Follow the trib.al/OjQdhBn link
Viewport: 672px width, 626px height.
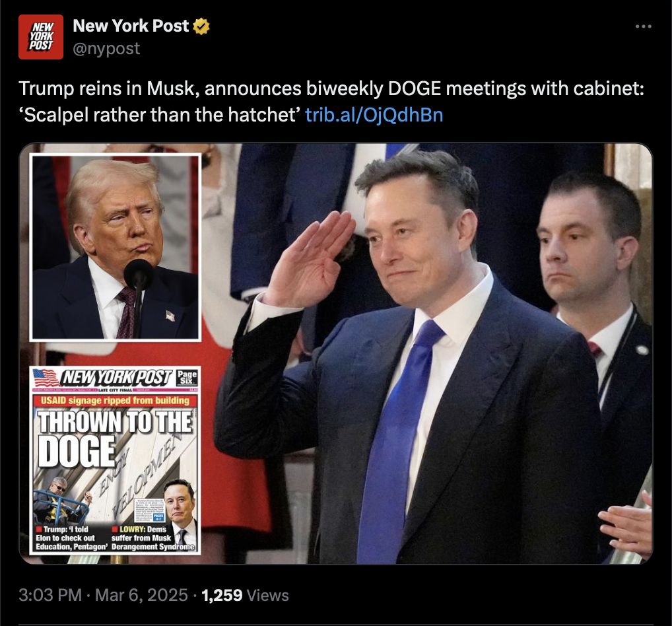[x=374, y=115]
